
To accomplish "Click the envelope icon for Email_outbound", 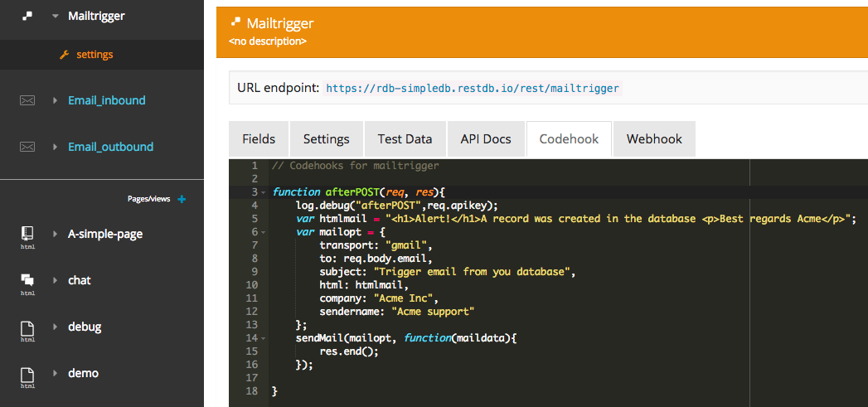I will tap(27, 147).
